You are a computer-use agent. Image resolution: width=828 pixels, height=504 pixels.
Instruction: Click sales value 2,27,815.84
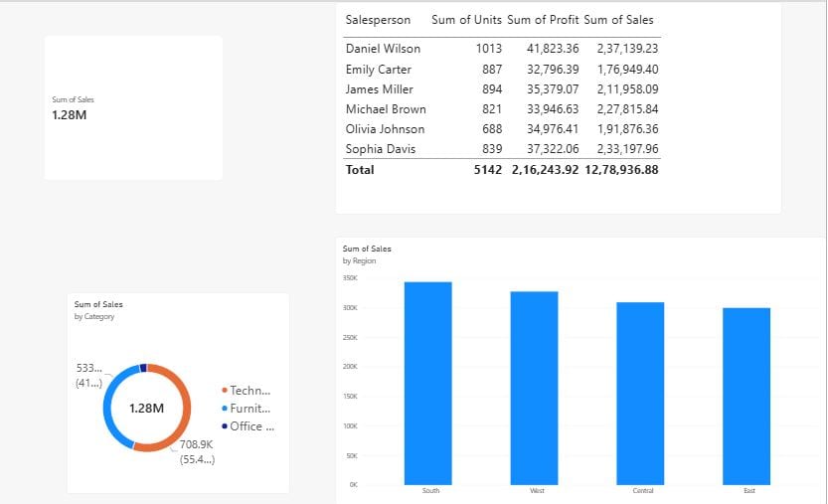click(x=627, y=109)
